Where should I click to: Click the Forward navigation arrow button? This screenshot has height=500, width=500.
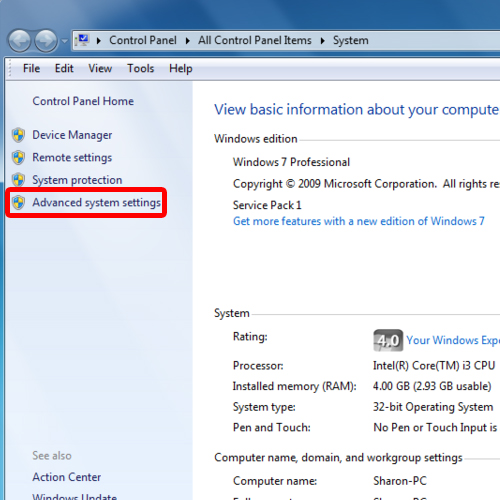[x=46, y=41]
